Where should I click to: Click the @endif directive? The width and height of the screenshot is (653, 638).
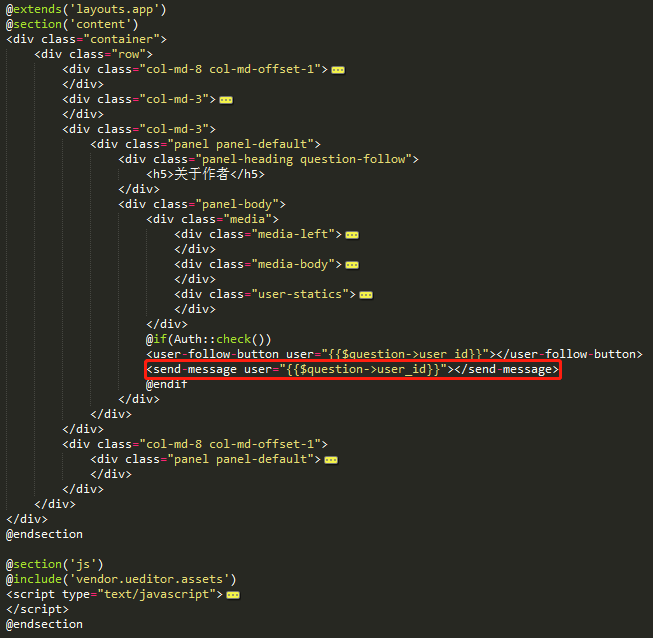coord(167,384)
